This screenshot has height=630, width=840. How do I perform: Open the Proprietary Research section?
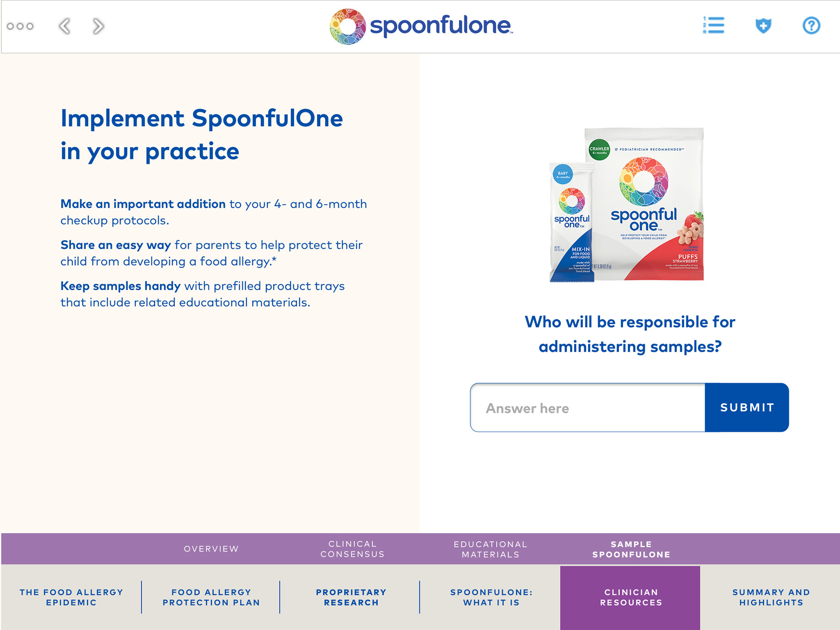[x=351, y=597]
